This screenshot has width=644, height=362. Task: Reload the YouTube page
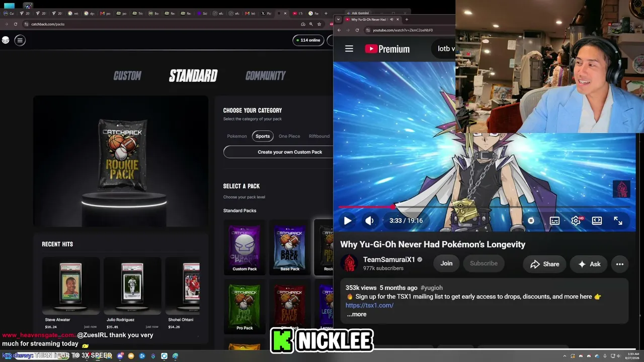tap(357, 30)
